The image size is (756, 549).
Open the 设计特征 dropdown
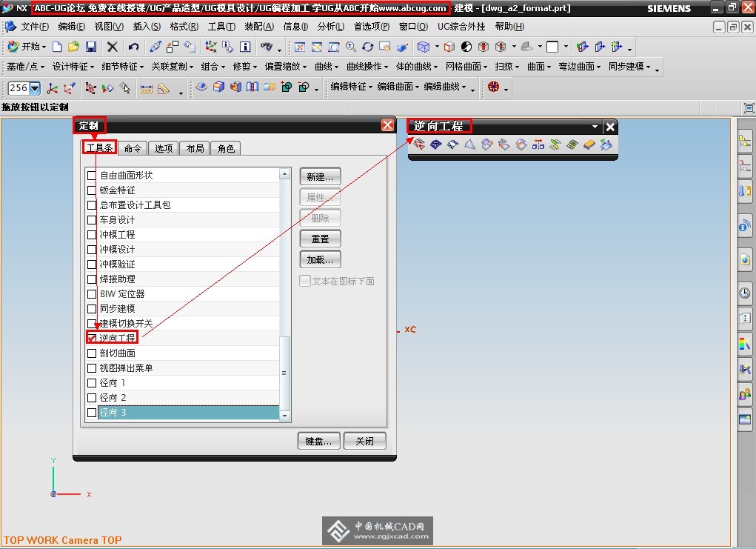(73, 67)
